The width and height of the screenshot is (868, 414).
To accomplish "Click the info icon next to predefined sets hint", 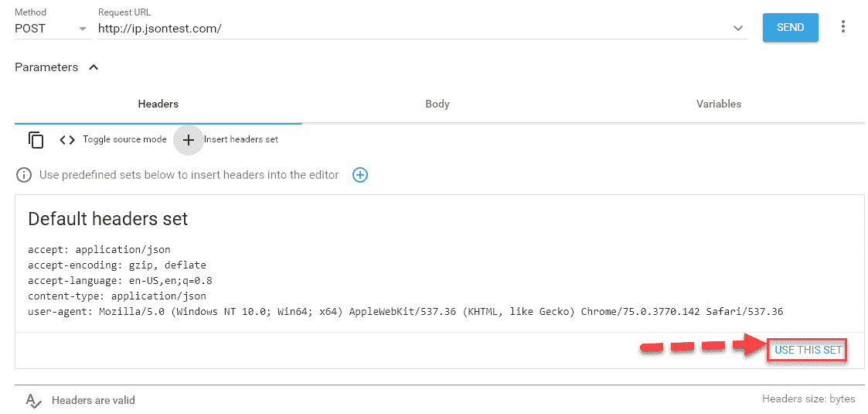I will tap(24, 175).
